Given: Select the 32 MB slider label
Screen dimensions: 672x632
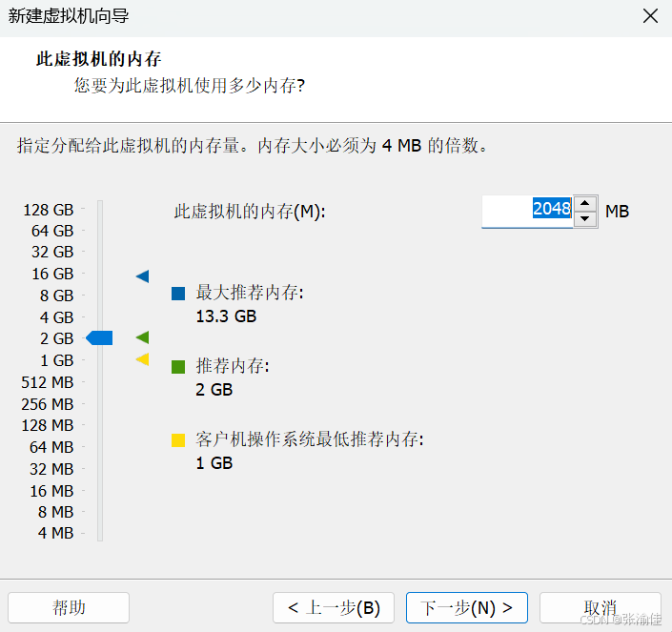Looking at the screenshot, I should [51, 469].
